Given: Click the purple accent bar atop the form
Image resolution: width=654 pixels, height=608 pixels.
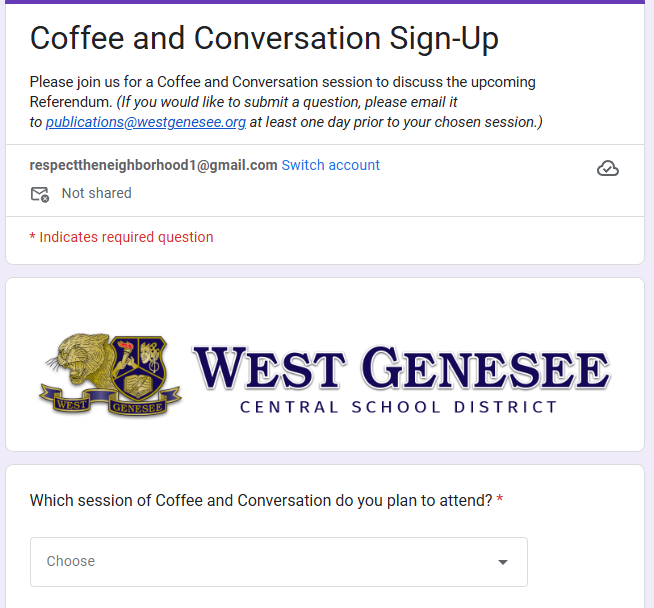Looking at the screenshot, I should click(325, 2).
